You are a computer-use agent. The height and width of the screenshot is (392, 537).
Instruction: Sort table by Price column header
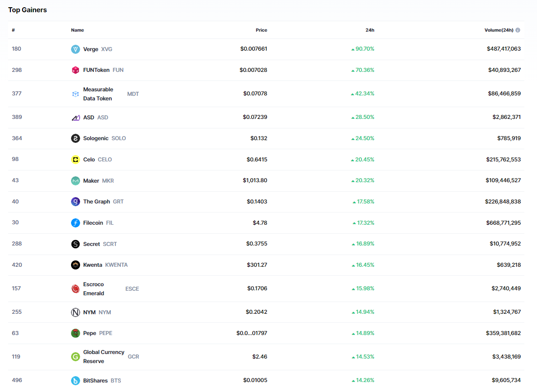(x=261, y=30)
